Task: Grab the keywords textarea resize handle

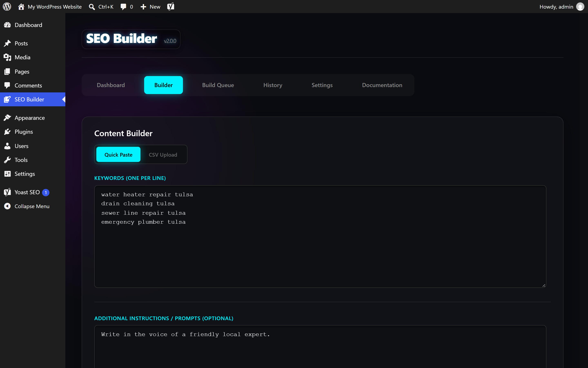Action: tap(543, 285)
